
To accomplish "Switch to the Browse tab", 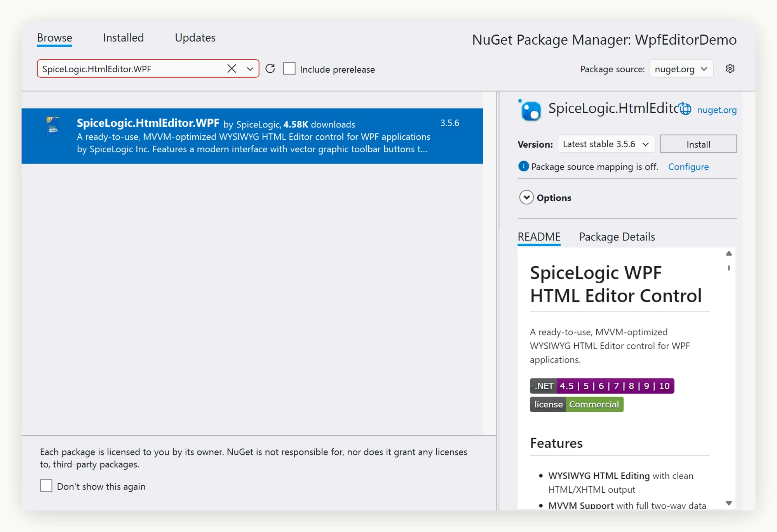I will (54, 38).
